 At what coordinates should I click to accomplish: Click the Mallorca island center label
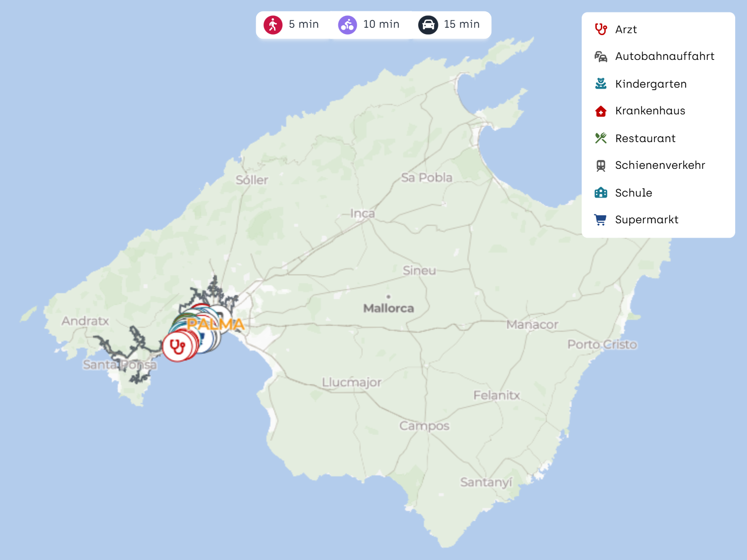[x=388, y=308]
